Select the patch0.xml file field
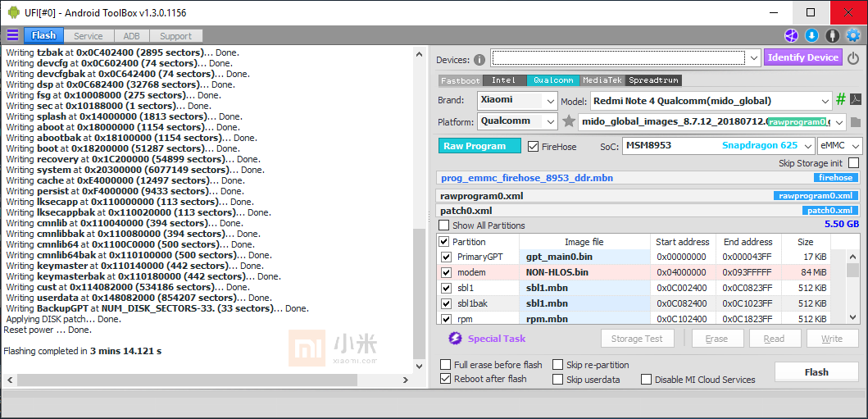The image size is (868, 419). 648,211
